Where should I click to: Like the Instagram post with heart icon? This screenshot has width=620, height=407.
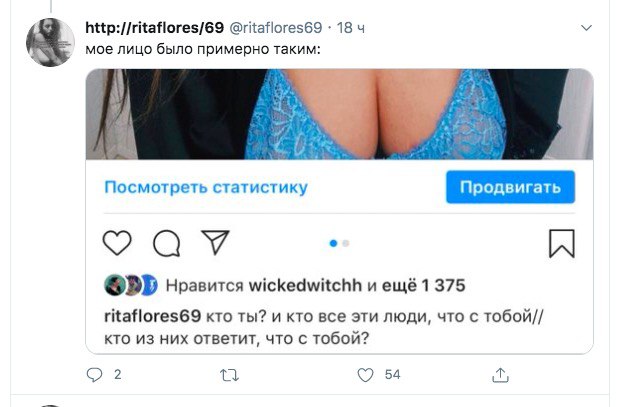click(x=117, y=242)
